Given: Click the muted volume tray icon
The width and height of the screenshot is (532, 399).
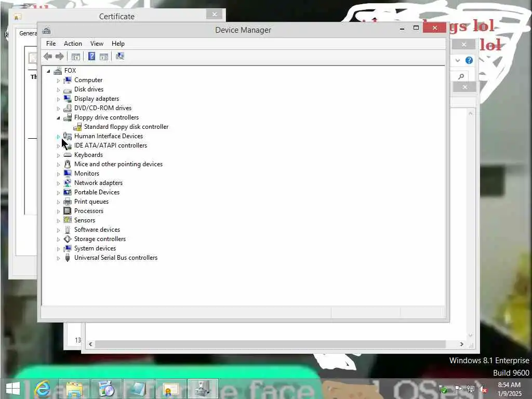Looking at the screenshot, I should pyautogui.click(x=483, y=389).
